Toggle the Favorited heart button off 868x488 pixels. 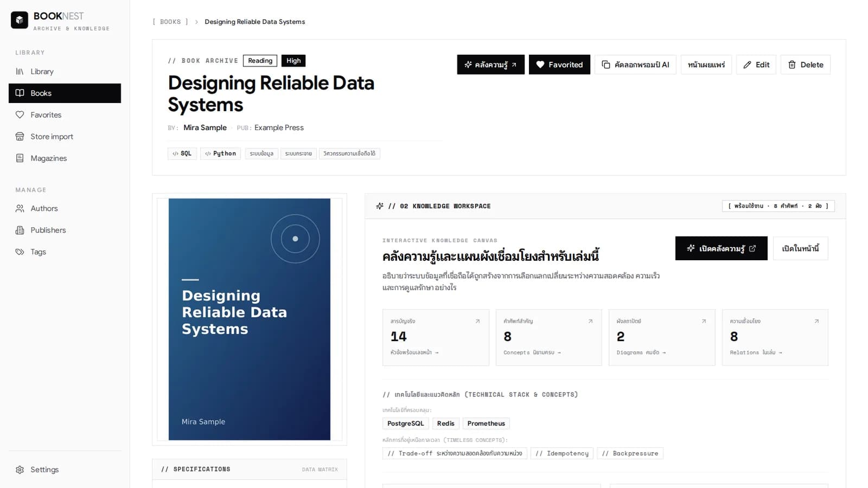click(559, 65)
